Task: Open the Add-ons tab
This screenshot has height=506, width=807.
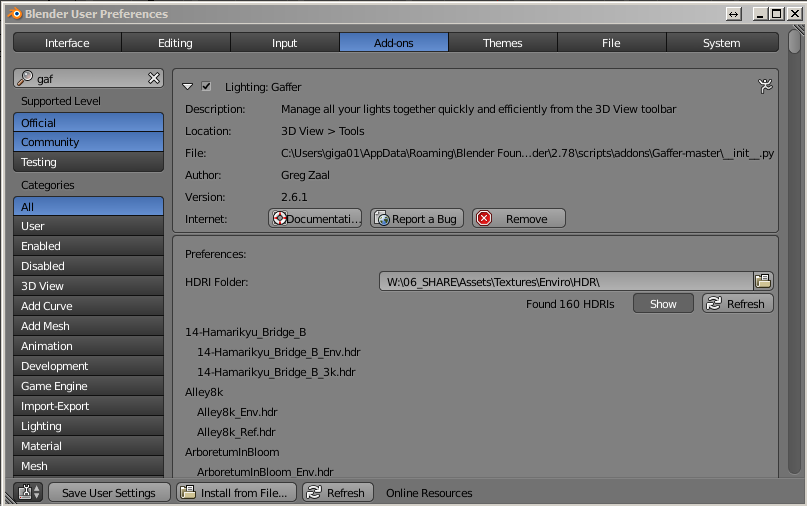Action: click(394, 43)
